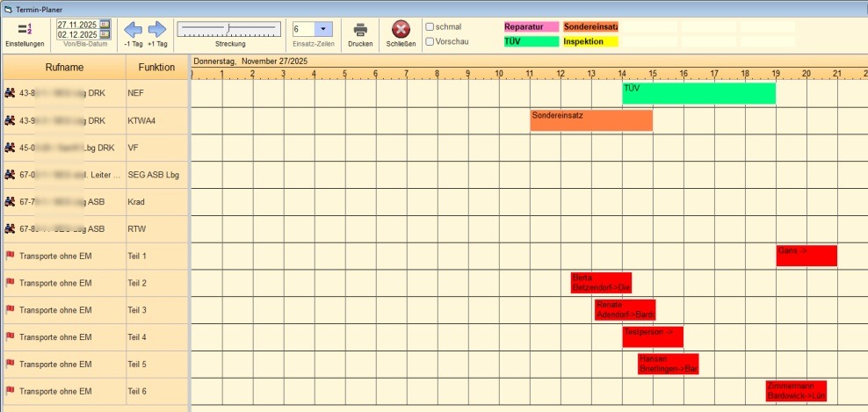Click flag icon of Transporte Teil 1 row
Screen dimensions: 868x412
[11, 257]
